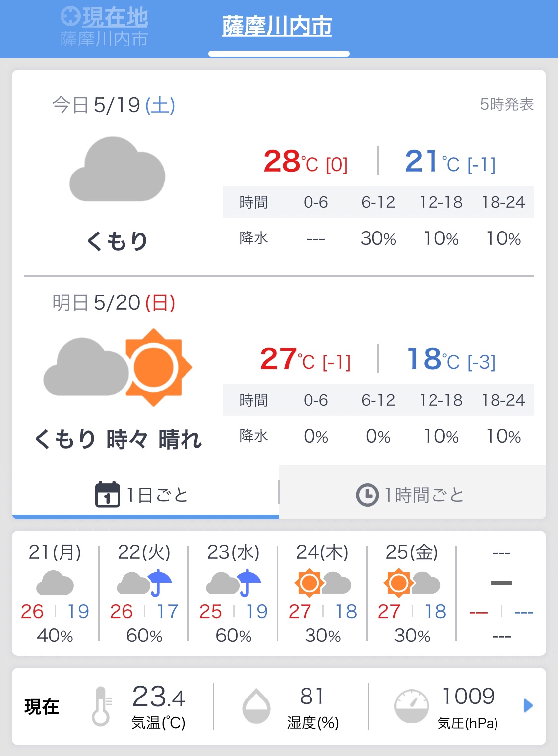558x756 pixels.
Task: Expand current conditions with the blue arrow
Action: [528, 705]
